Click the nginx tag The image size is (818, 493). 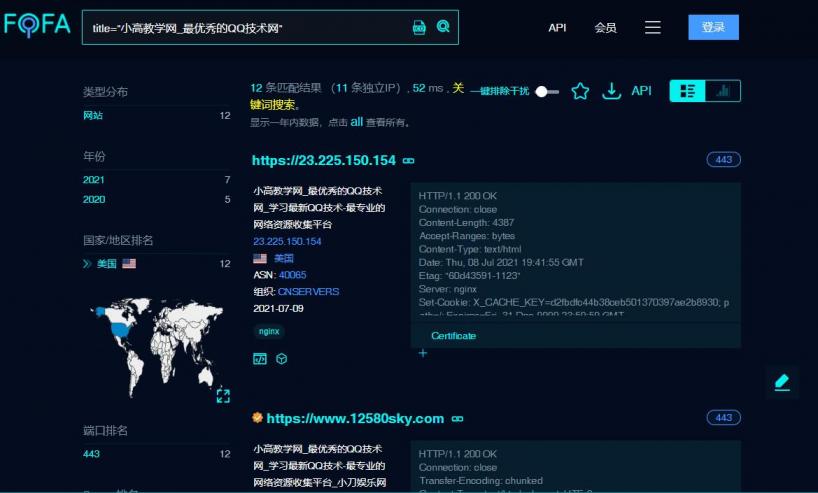(269, 331)
